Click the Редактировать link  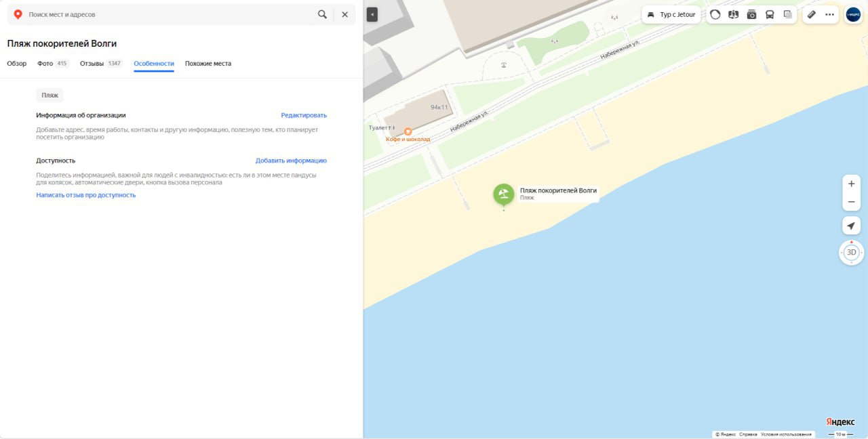coord(304,115)
